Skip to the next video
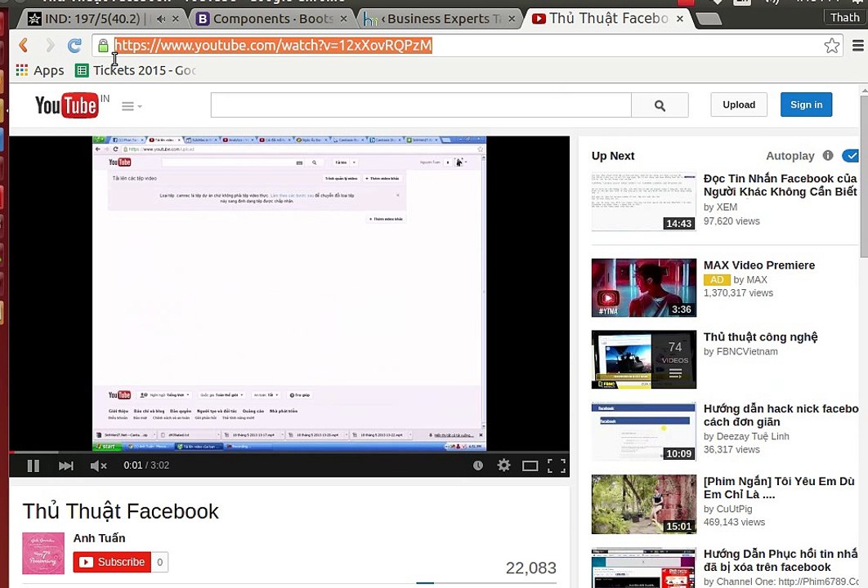The height and width of the screenshot is (588, 868). click(x=66, y=465)
